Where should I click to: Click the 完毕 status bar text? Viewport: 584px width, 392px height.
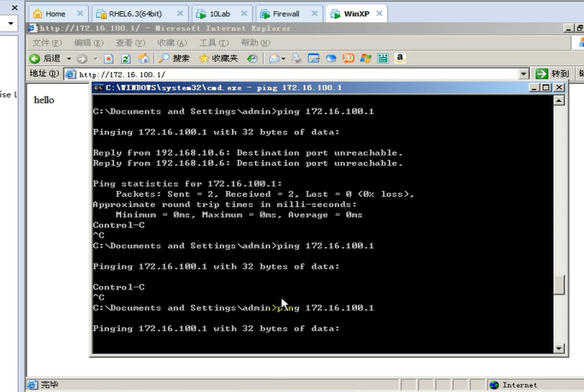click(x=50, y=384)
